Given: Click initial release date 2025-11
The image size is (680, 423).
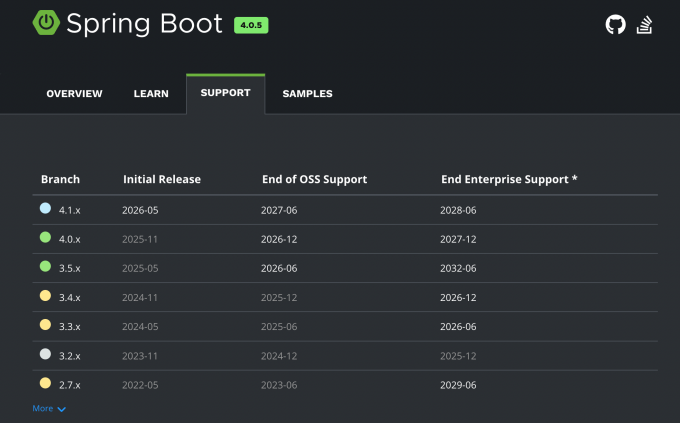Looking at the screenshot, I should pyautogui.click(x=140, y=239).
